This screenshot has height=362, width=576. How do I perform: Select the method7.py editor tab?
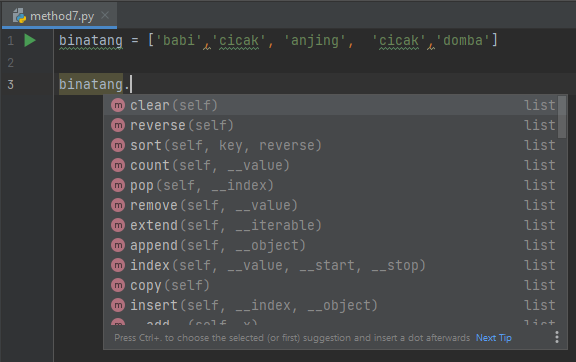click(60, 15)
